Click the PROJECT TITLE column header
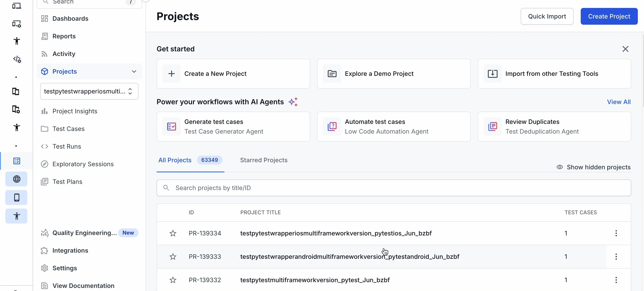The height and width of the screenshot is (291, 644). pos(260,213)
